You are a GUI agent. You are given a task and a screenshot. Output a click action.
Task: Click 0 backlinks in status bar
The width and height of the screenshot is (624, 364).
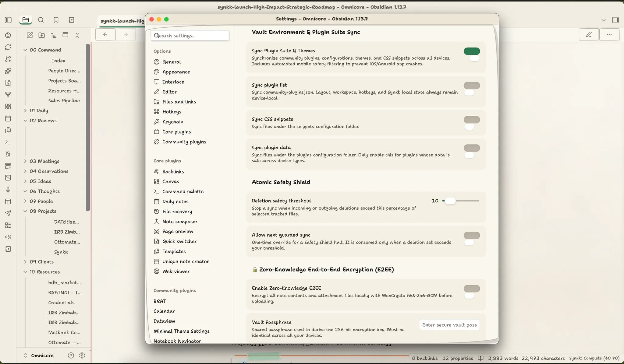point(425,358)
